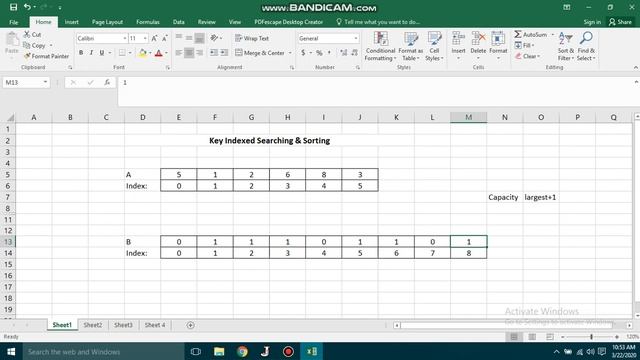Open Conditional Formatting menu

380,46
